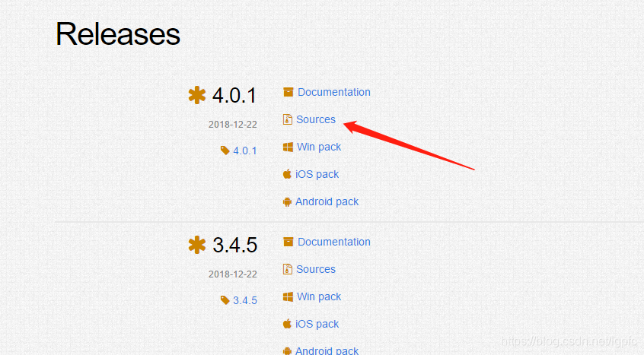The width and height of the screenshot is (644, 355).
Task: Click the Windows logo icon for 3.4.5
Action: [x=288, y=296]
